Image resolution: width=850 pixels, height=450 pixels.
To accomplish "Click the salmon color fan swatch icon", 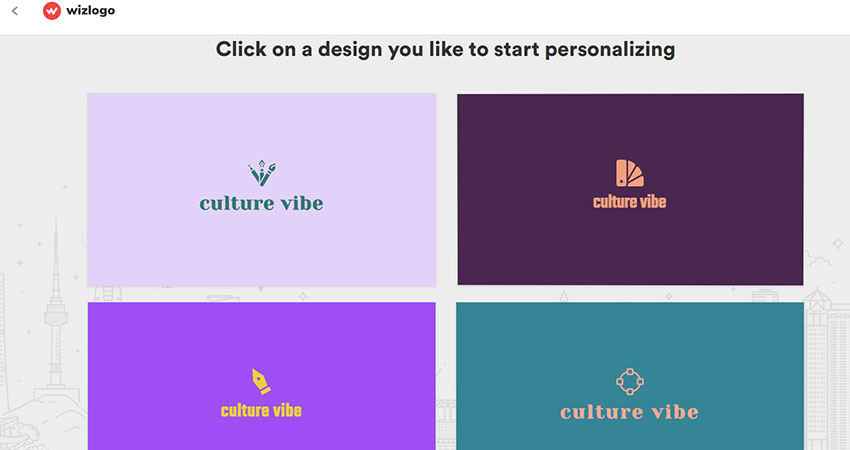I will click(629, 173).
